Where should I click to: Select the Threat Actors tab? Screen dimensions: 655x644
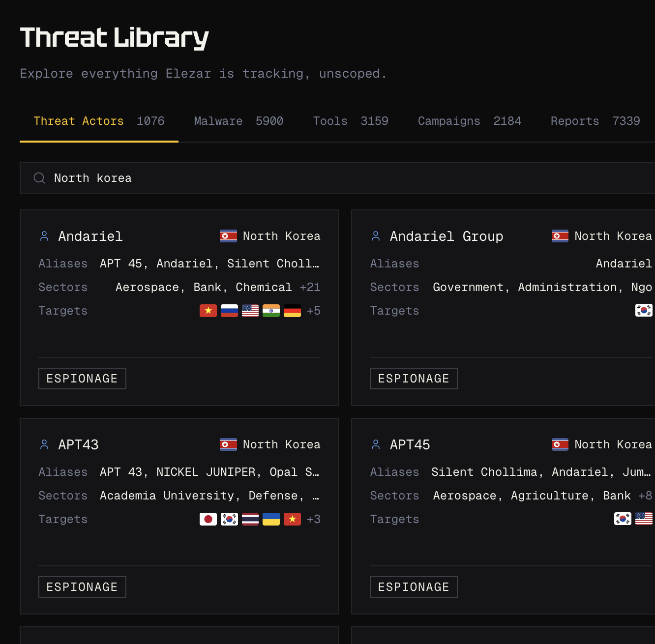tap(99, 121)
